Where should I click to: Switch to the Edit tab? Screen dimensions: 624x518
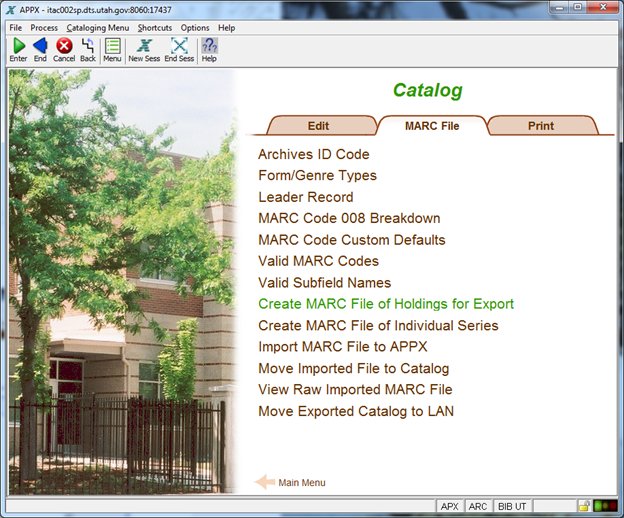click(318, 126)
